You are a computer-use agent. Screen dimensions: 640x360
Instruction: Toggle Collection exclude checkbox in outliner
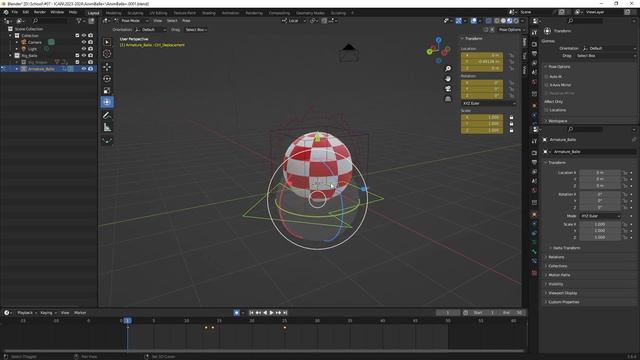(x=77, y=36)
